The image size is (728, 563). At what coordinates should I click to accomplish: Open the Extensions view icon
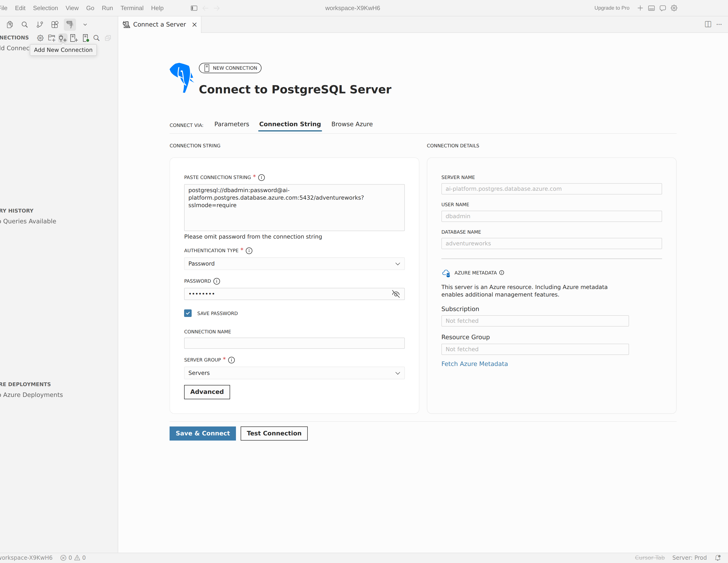tap(55, 24)
